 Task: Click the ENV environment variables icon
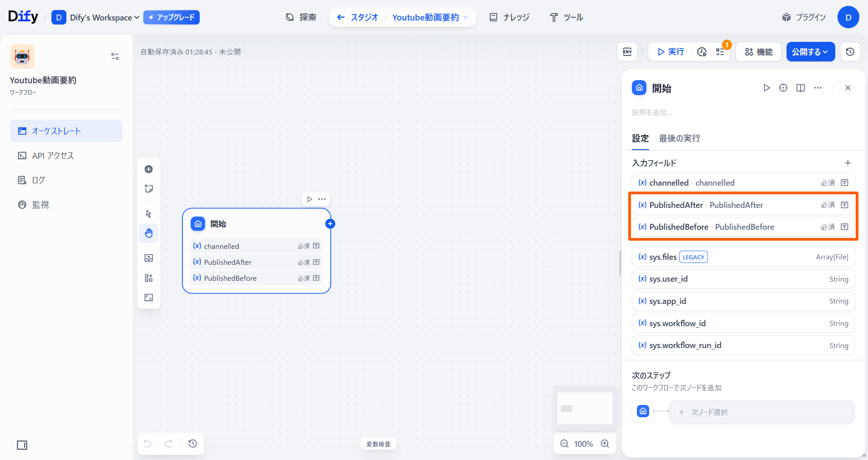(627, 52)
